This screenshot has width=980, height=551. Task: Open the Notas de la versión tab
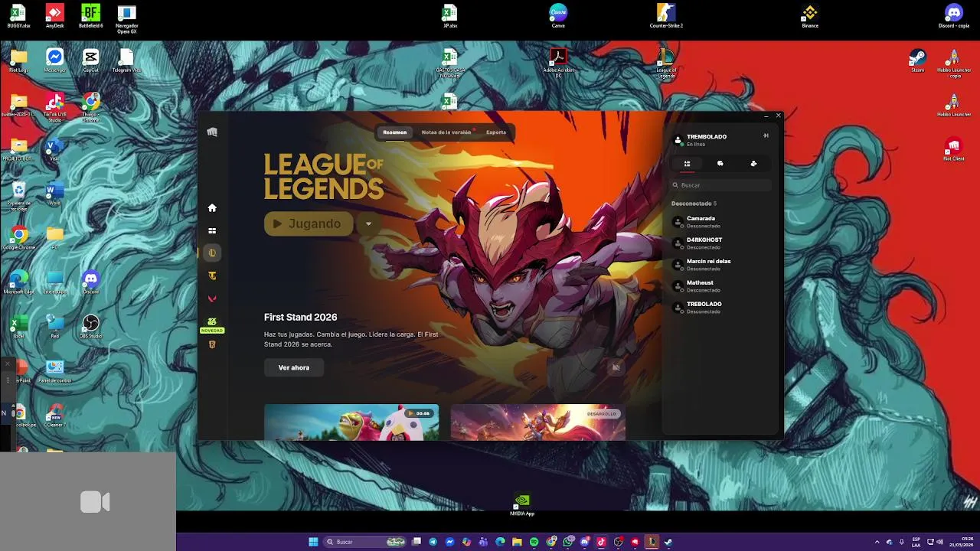(446, 132)
